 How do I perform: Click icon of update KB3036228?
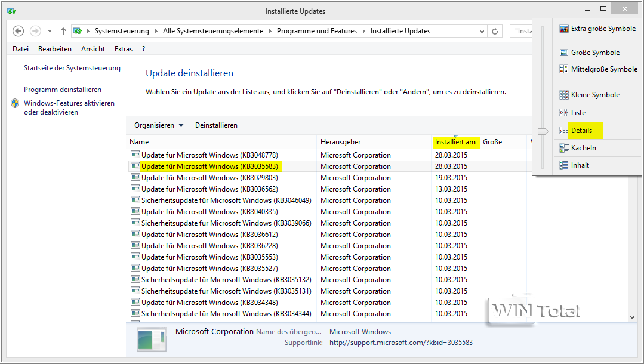pyautogui.click(x=135, y=245)
